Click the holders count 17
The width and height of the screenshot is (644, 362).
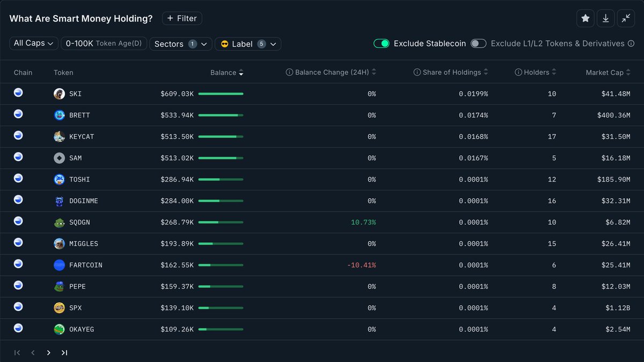tap(552, 137)
